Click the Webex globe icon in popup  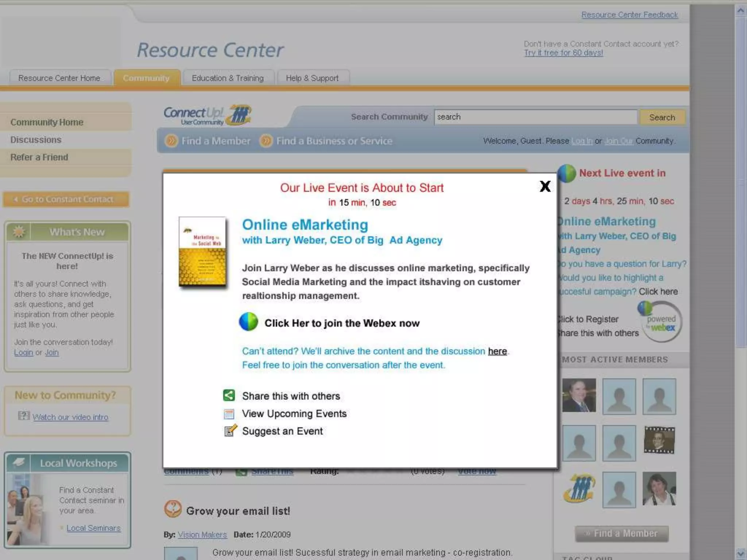pyautogui.click(x=248, y=322)
